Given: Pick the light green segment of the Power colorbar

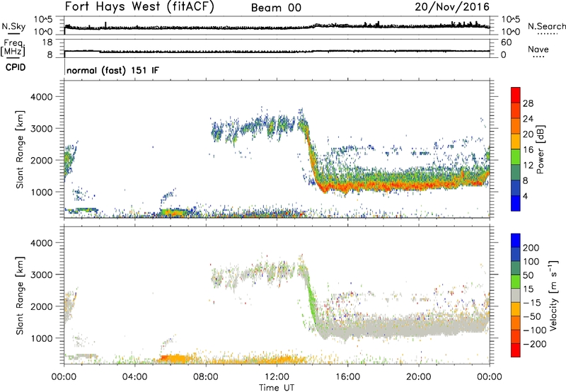Looking at the screenshot, I should tap(516, 156).
